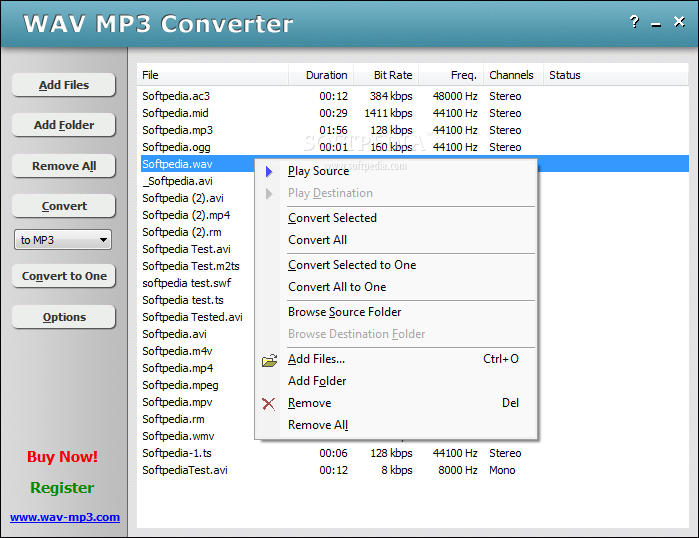Click the red X icon beside Remove
This screenshot has height=538, width=699.
pyautogui.click(x=268, y=404)
